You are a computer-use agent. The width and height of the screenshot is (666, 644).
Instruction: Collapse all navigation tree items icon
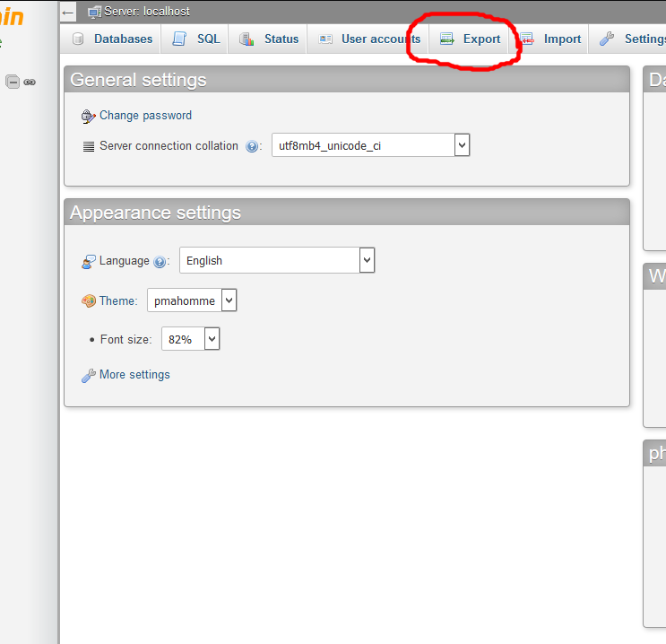pyautogui.click(x=13, y=82)
